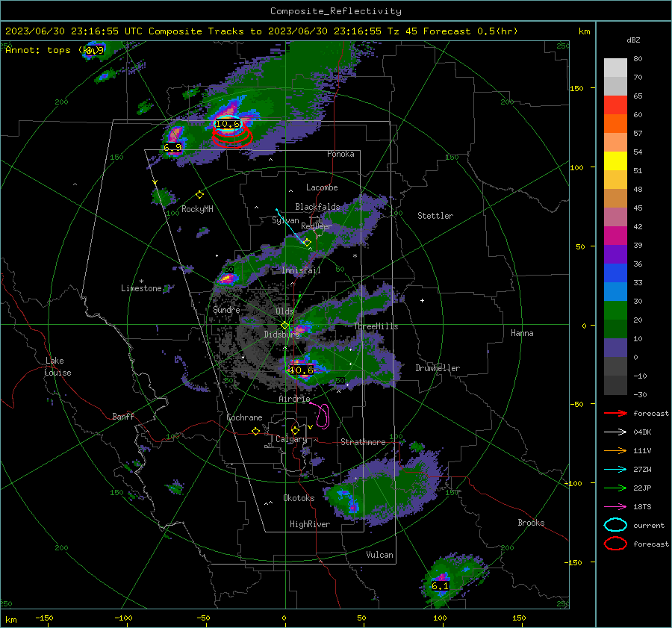The width and height of the screenshot is (672, 628).
Task: Click the Sundre label
Action: [x=226, y=309]
